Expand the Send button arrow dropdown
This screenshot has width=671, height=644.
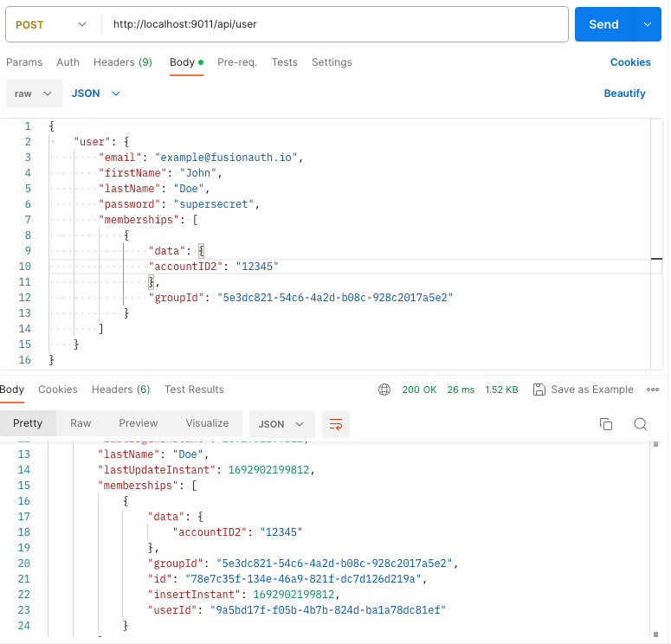click(x=647, y=25)
